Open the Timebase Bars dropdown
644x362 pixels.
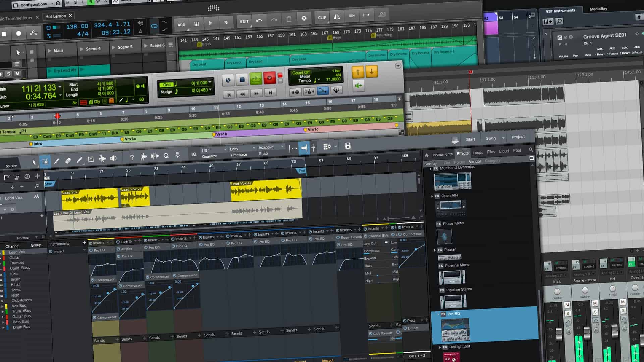(242, 149)
